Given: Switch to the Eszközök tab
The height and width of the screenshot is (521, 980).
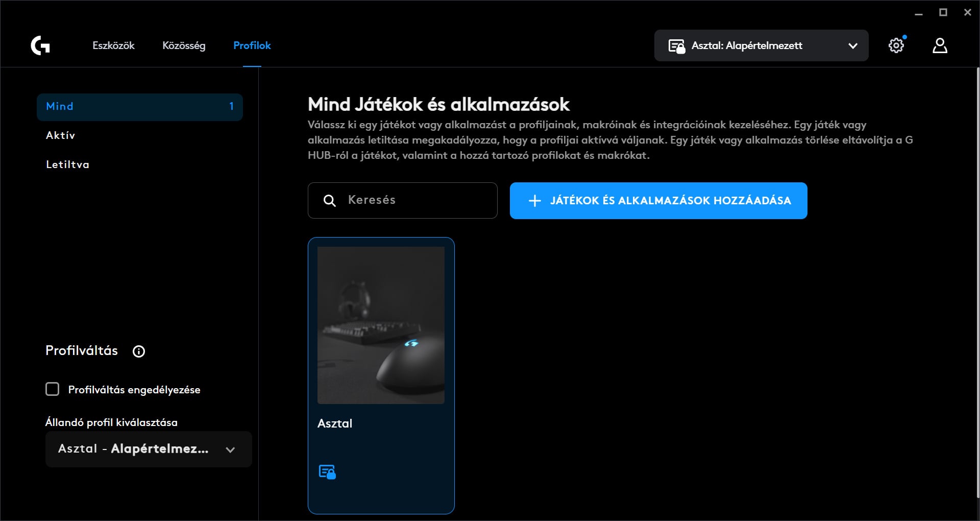Looking at the screenshot, I should click(x=113, y=45).
